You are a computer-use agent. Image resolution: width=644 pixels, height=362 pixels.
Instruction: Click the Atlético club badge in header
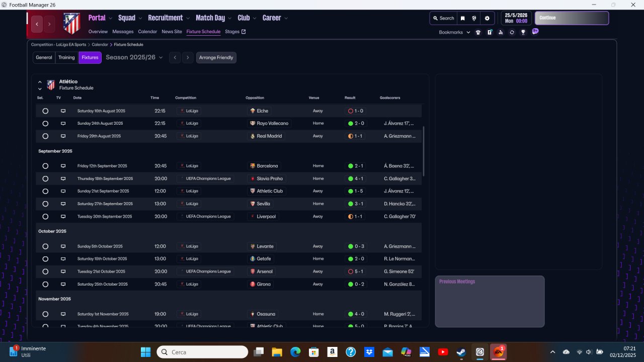[x=71, y=24]
